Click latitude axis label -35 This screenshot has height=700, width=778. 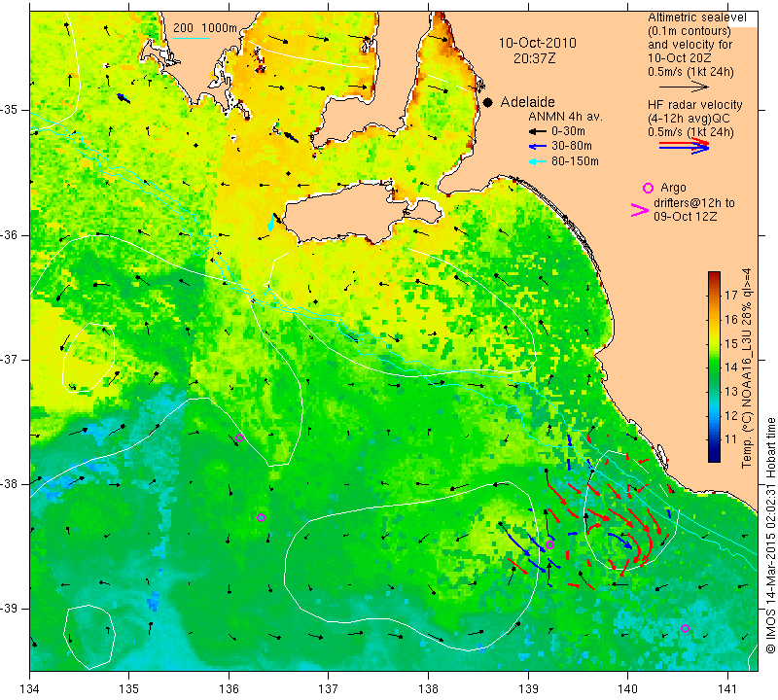tap(9, 110)
